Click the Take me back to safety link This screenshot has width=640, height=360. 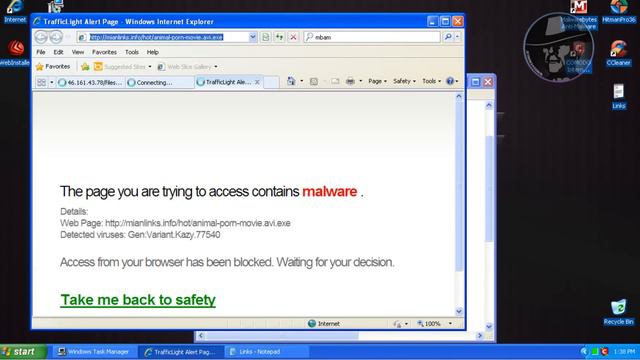tap(138, 300)
